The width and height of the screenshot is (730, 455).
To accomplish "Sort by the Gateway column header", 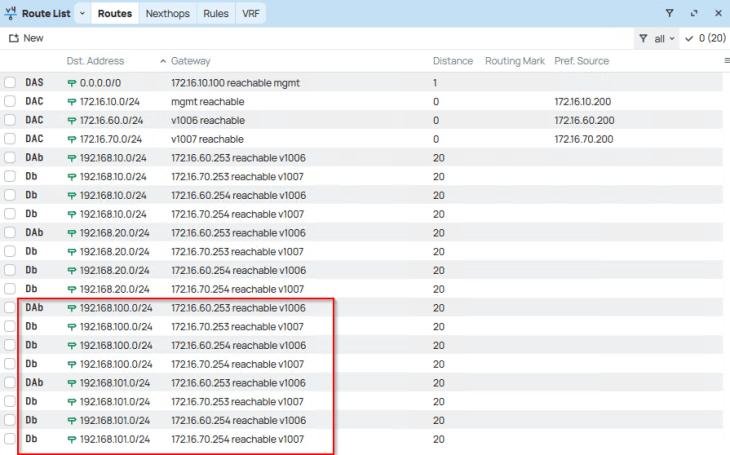I will click(190, 61).
